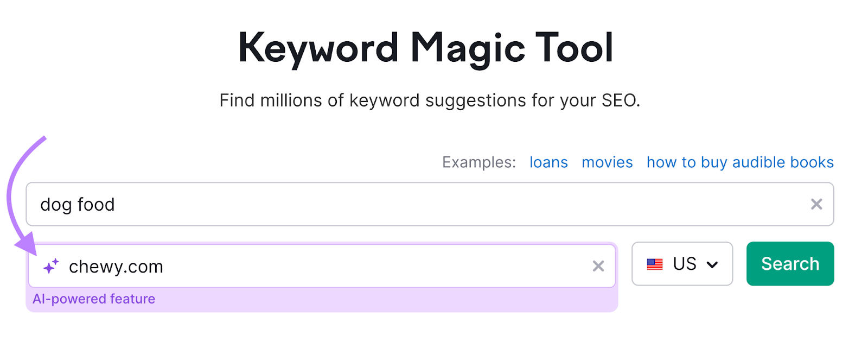Screen dimensions: 868x348
Task: Click the "Examples:" label text
Action: tap(478, 162)
